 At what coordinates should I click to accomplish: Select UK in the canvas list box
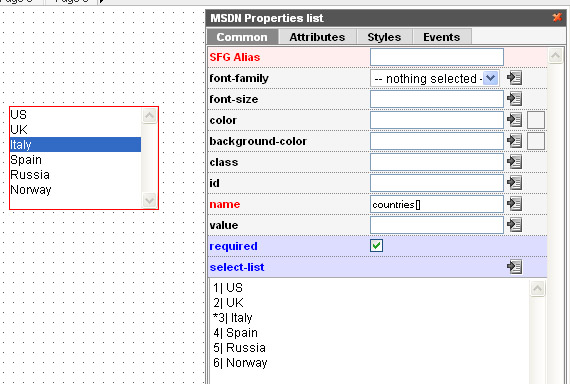[75, 129]
